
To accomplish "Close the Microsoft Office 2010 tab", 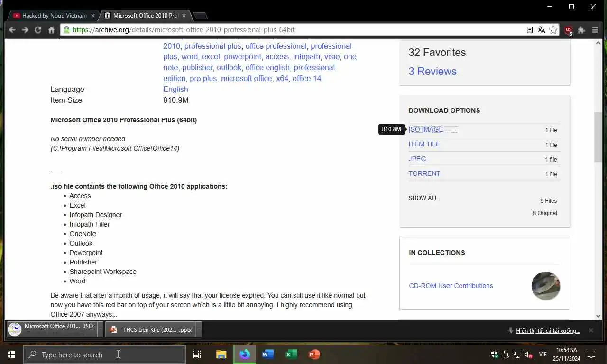I will (x=184, y=16).
